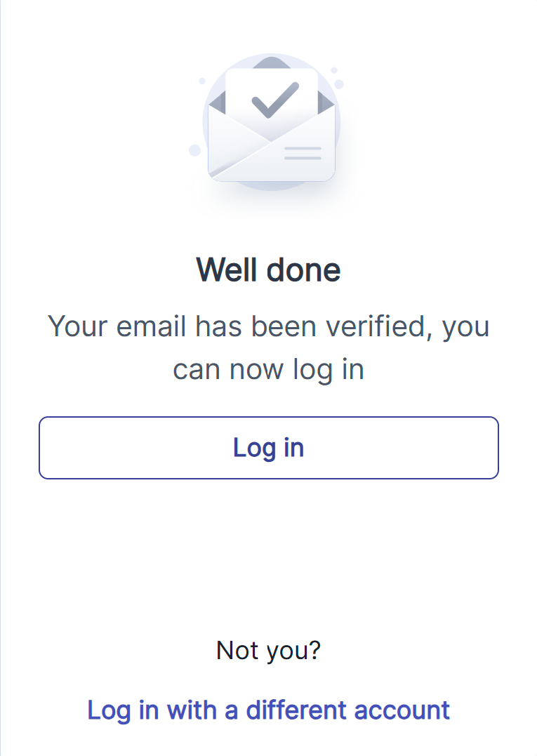
Task: Select the Log in button
Action: click(x=268, y=447)
